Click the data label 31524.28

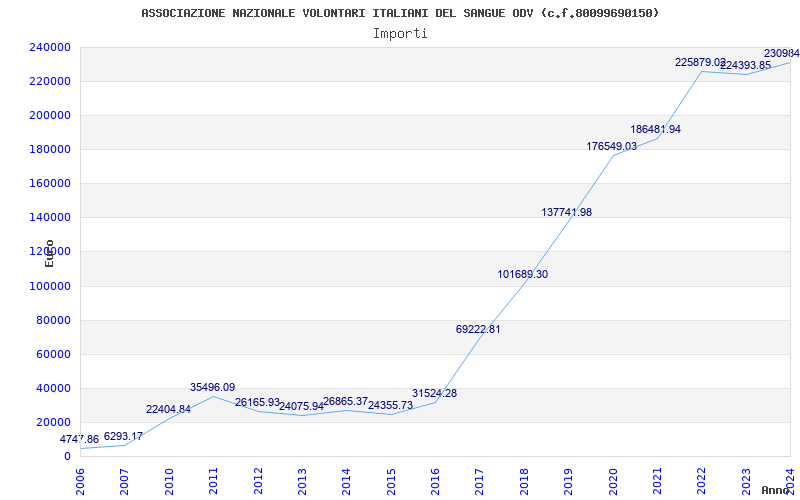pyautogui.click(x=435, y=393)
